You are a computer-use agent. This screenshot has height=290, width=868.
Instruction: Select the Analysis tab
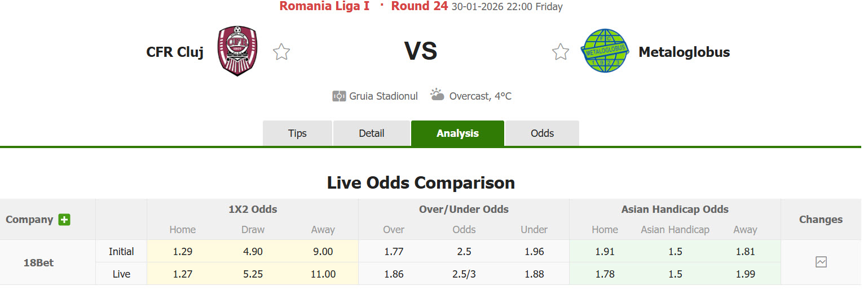pyautogui.click(x=457, y=133)
